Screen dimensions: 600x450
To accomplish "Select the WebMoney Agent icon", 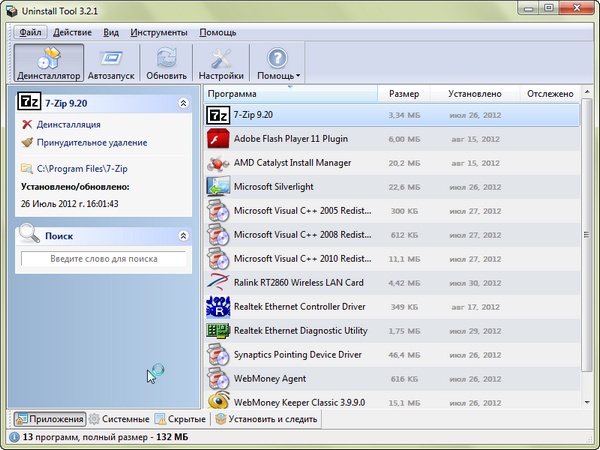I will click(218, 379).
